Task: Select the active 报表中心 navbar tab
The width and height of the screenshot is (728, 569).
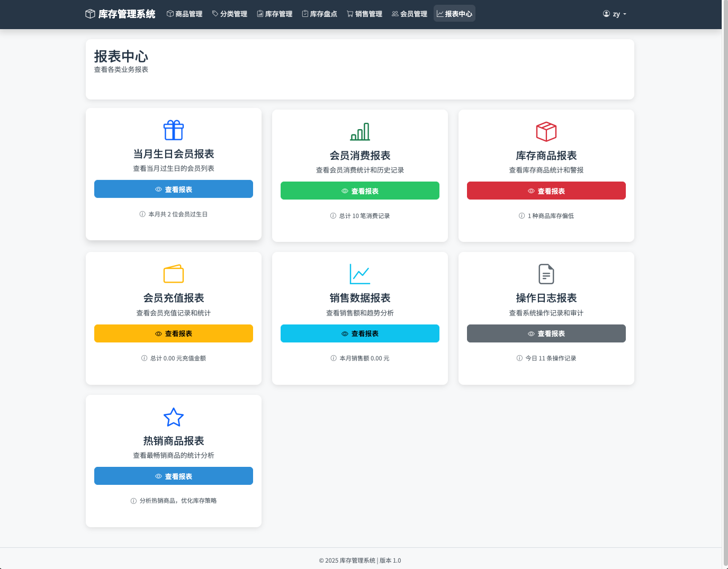Action: click(x=455, y=14)
